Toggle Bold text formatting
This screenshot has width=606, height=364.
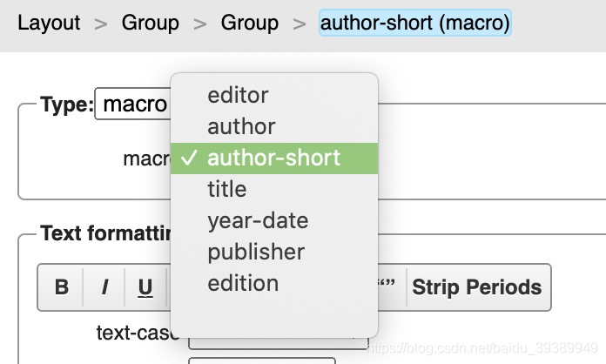pos(61,287)
